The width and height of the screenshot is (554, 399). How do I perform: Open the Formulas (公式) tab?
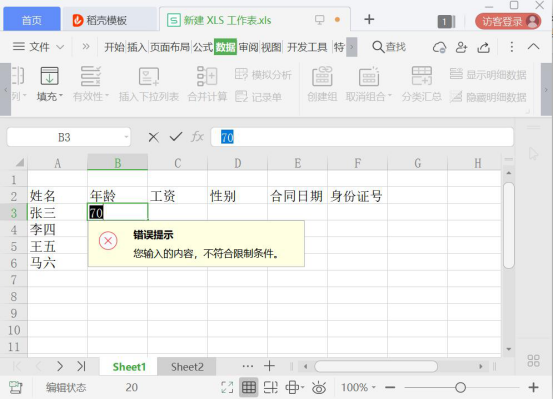click(203, 47)
